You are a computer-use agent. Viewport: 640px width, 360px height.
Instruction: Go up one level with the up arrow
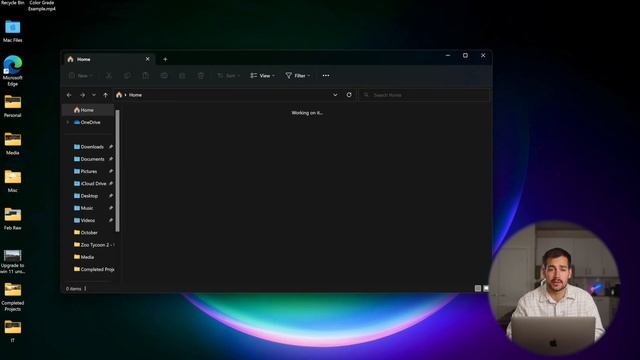[106, 95]
